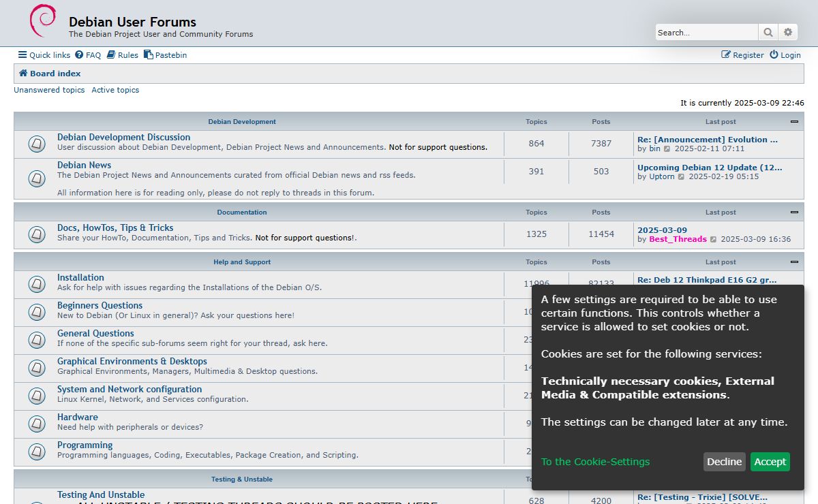818x504 pixels.
Task: Open Quick links menu
Action: (x=44, y=55)
